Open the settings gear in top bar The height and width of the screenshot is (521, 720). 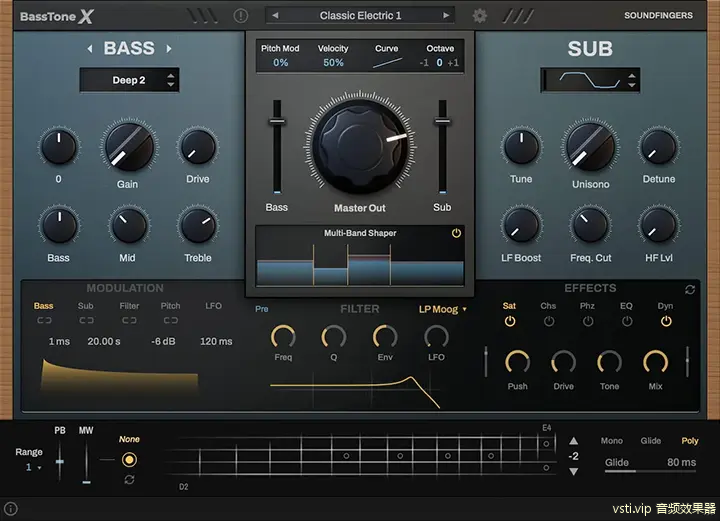coord(479,16)
